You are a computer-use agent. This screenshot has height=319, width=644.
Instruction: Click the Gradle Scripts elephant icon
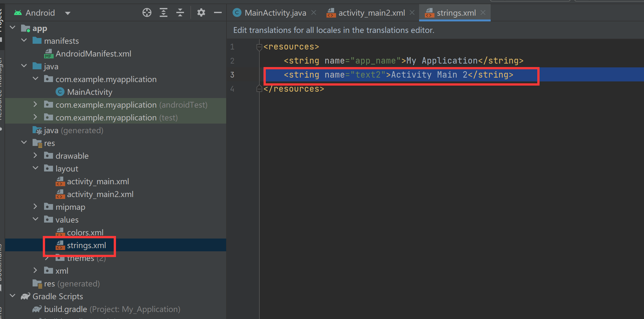(26, 296)
